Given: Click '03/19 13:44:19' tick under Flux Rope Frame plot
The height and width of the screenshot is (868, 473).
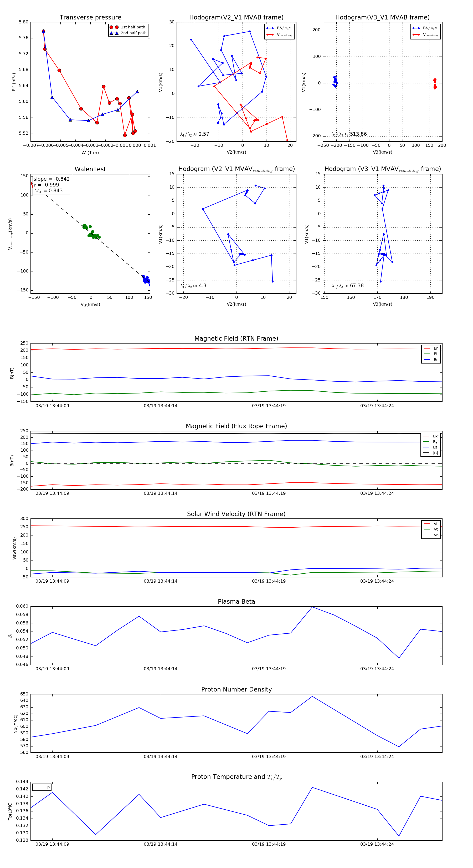Looking at the screenshot, I should coord(269,493).
